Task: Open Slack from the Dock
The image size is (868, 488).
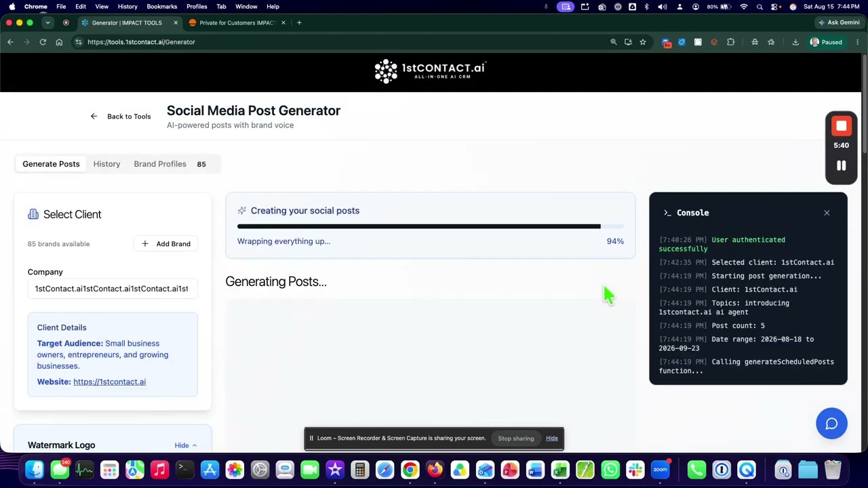Action: 635,470
